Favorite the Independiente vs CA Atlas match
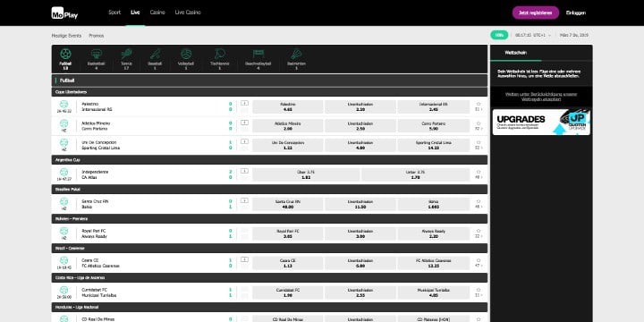Image resolution: width=644 pixels, height=322 pixels. click(479, 172)
